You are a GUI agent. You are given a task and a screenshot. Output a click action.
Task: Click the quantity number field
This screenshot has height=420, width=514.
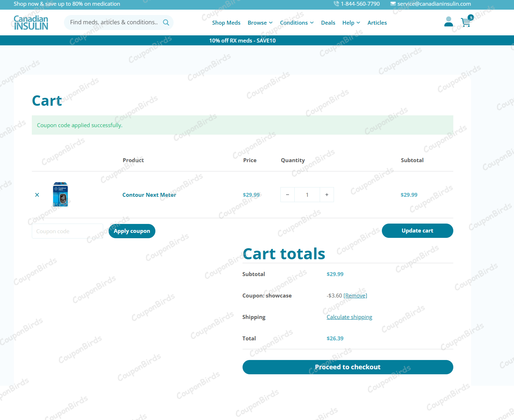tap(307, 195)
